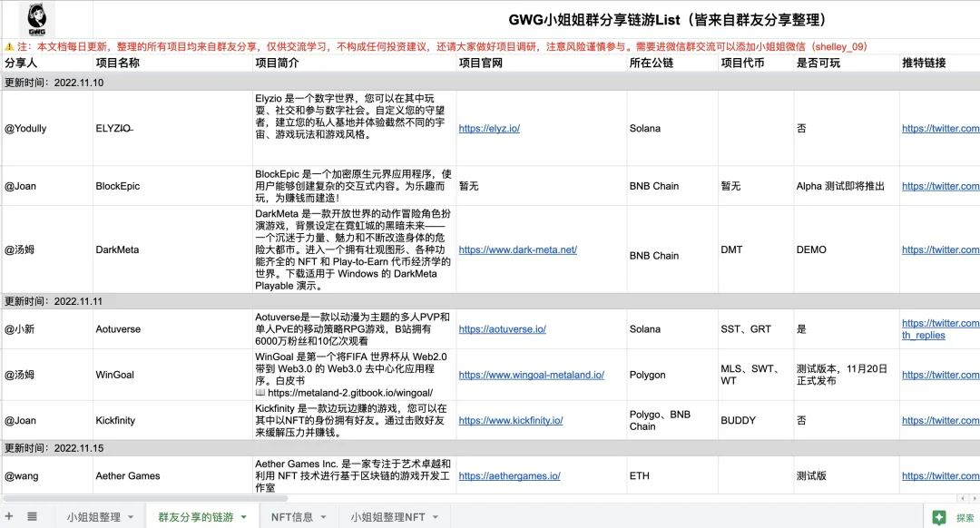Open the https://elyz.io/ link
Image resolution: width=980 pixels, height=528 pixels.
click(489, 128)
